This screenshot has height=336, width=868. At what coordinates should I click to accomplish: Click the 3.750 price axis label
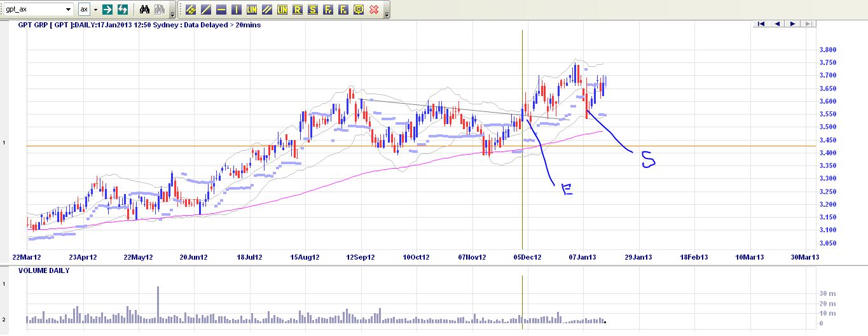(828, 62)
